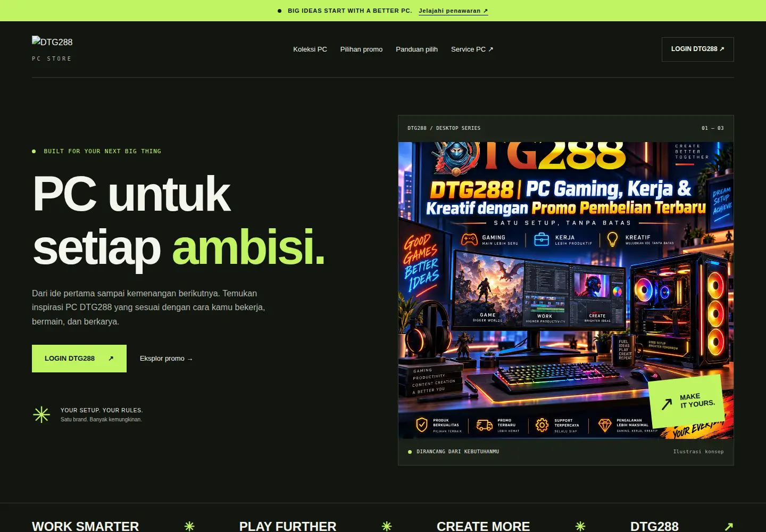Click the Ilustrasi konsep caption text
This screenshot has height=532, width=766.
pyautogui.click(x=698, y=452)
